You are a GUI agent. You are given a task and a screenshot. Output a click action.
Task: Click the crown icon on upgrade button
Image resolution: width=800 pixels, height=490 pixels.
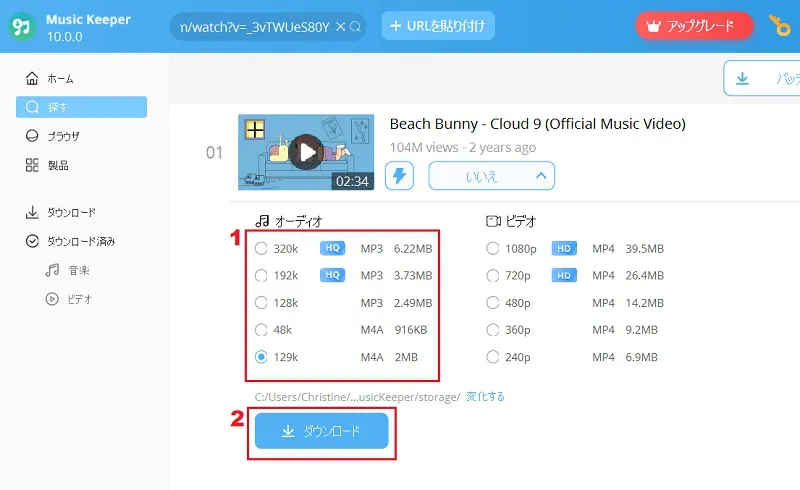pos(653,26)
